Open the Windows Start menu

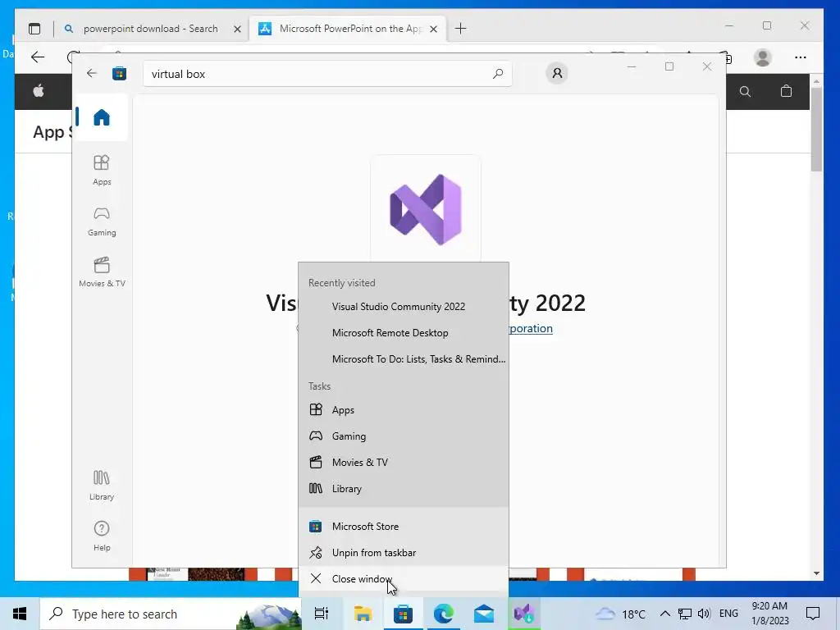[20, 614]
